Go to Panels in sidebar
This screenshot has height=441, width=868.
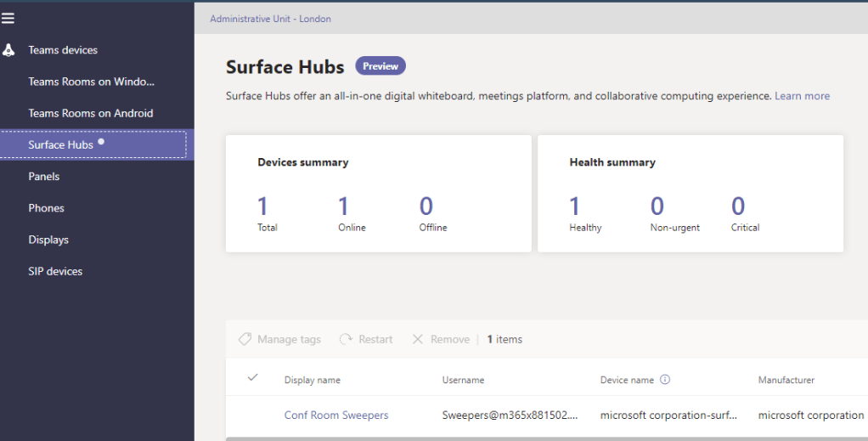pos(44,177)
